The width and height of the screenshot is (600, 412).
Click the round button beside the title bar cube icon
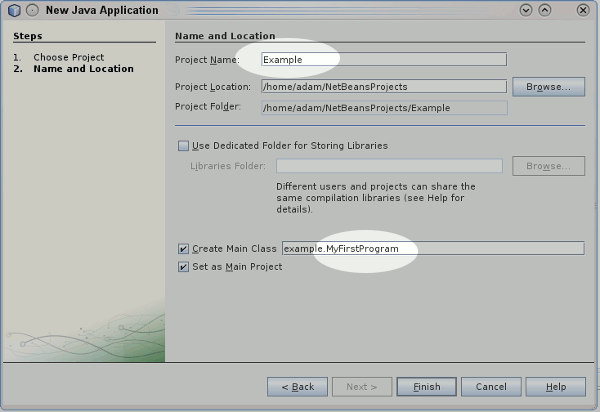pos(32,10)
